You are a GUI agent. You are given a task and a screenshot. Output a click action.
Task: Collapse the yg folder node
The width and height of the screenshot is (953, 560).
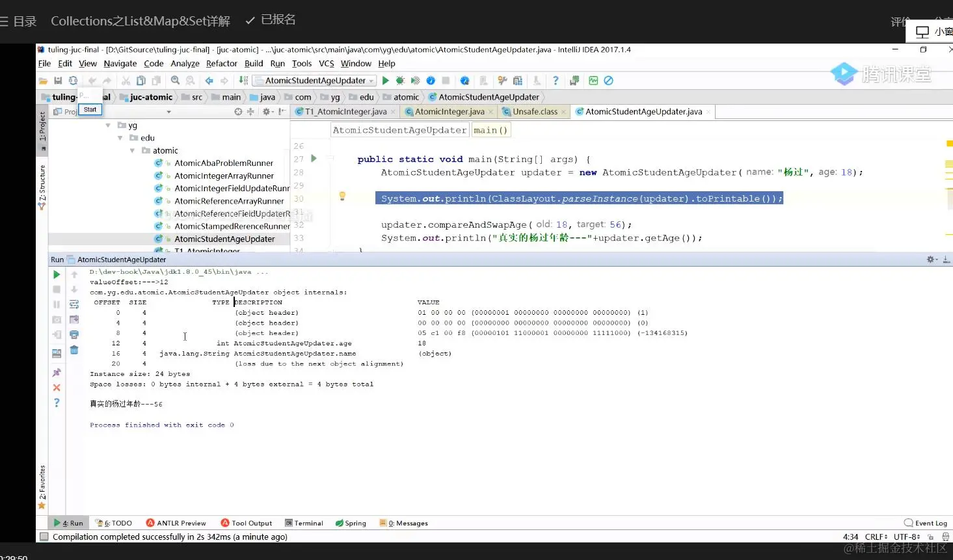click(x=108, y=125)
